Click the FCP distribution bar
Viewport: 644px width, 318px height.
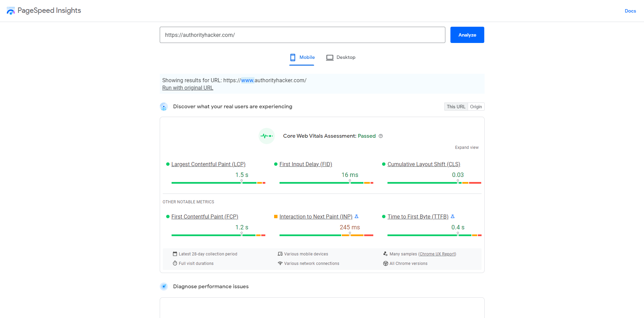[218, 235]
